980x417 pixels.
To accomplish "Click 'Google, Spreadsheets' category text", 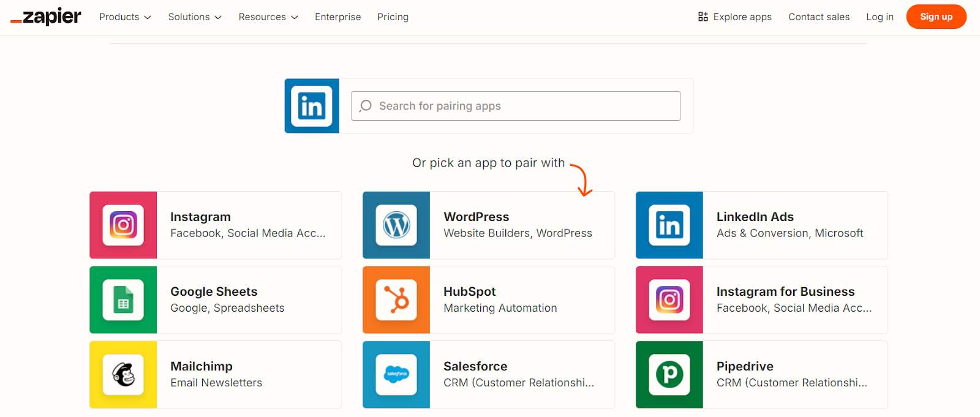I will [227, 308].
